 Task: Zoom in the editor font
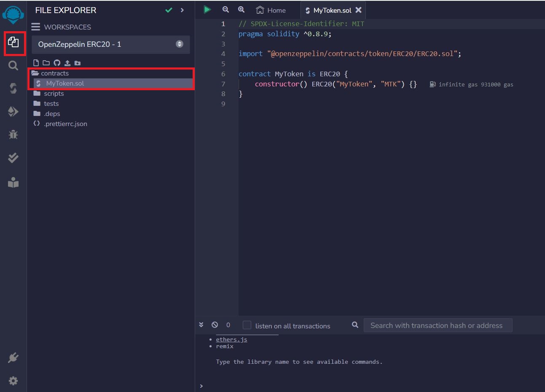241,10
